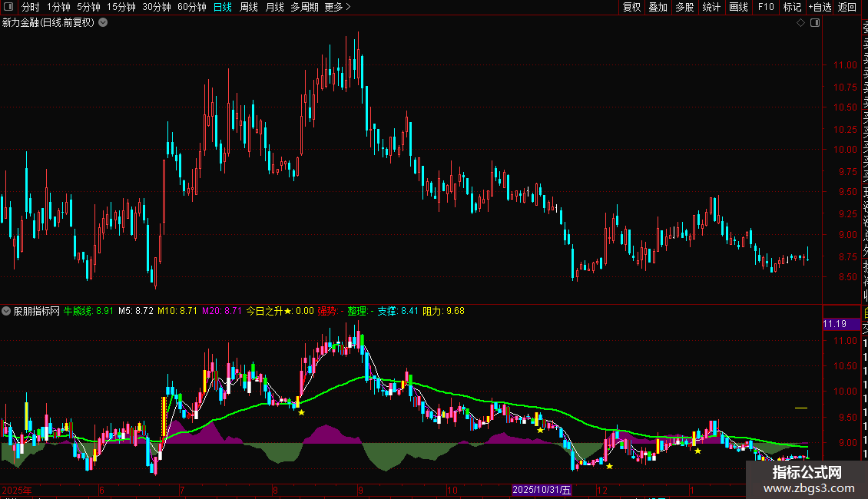Switch to the 1分钟 period
The image size is (868, 499).
[x=58, y=7]
